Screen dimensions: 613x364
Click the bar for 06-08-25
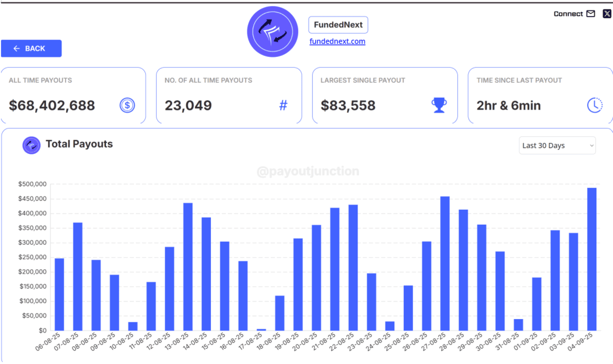tap(60, 294)
